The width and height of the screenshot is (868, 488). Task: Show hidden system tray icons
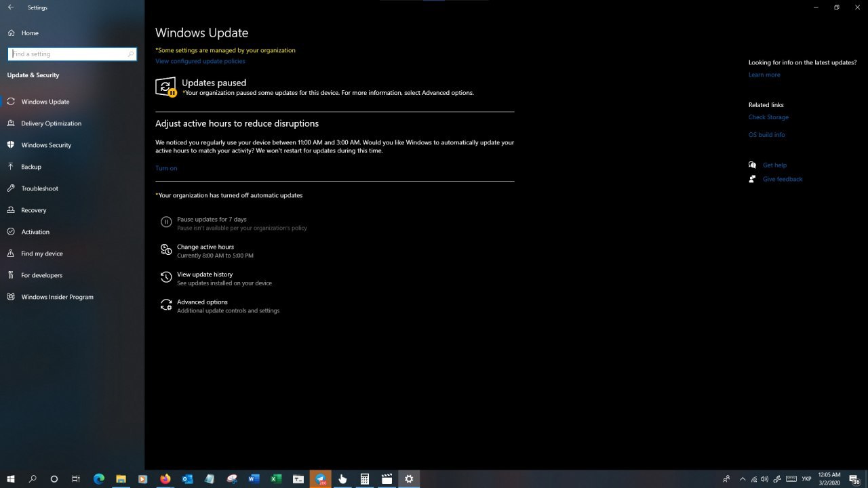743,479
